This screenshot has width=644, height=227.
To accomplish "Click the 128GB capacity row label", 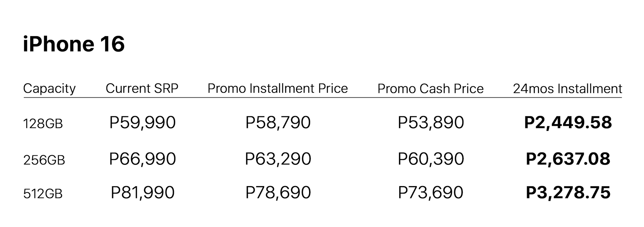I will [43, 124].
